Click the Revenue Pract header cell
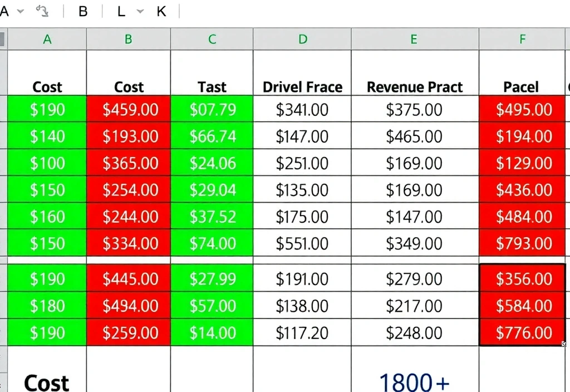This screenshot has height=392, width=570. tap(415, 87)
